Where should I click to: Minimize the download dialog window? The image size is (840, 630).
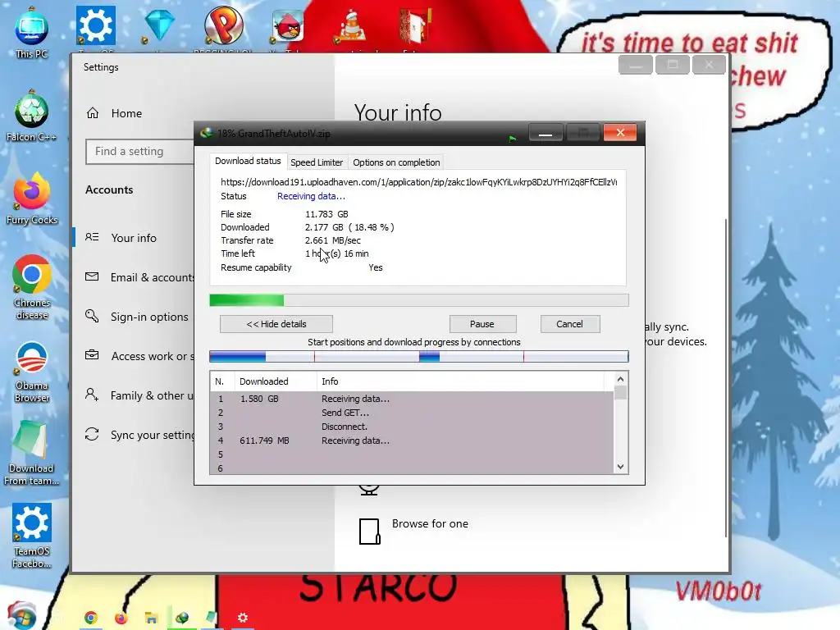[x=546, y=133]
